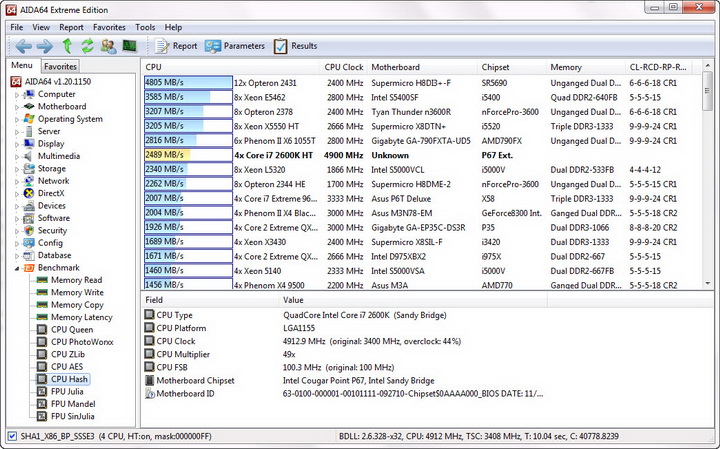
Task: Open the Tools menu
Action: pyautogui.click(x=145, y=27)
